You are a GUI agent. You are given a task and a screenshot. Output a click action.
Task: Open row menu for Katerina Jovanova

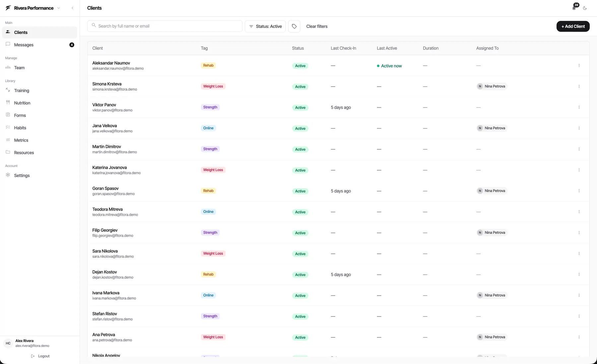tap(579, 170)
